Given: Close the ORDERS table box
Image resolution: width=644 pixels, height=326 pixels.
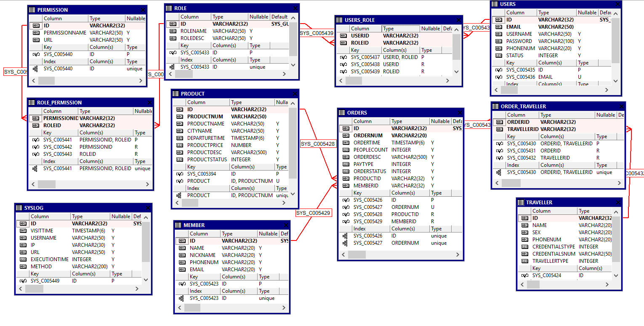Looking at the screenshot, I should pyautogui.click(x=459, y=113).
